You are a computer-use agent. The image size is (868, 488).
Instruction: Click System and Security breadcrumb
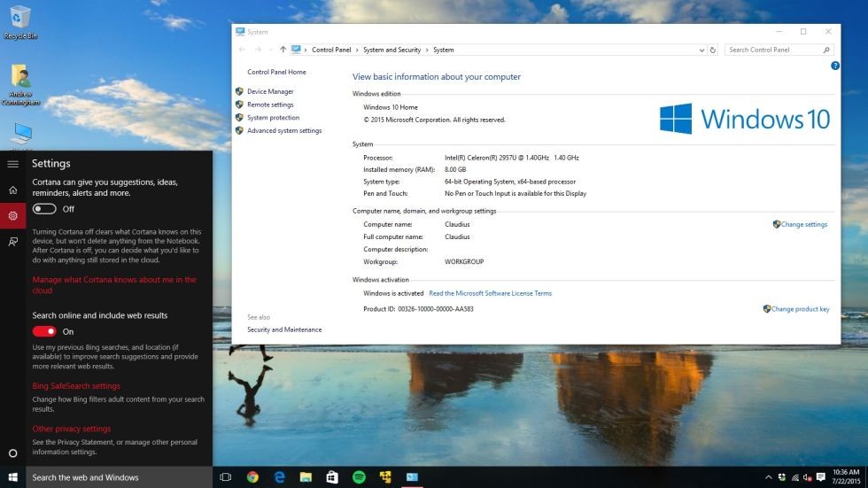(391, 50)
